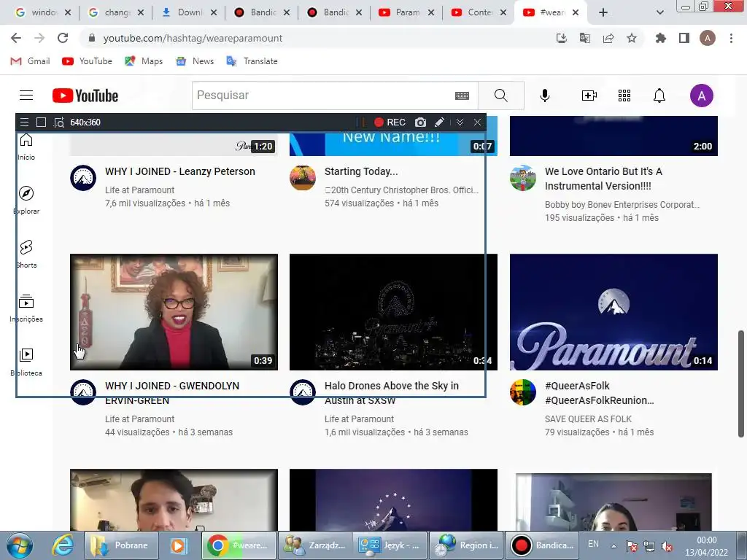Bookmark page with star icon
This screenshot has width=747, height=560.
pos(632,38)
